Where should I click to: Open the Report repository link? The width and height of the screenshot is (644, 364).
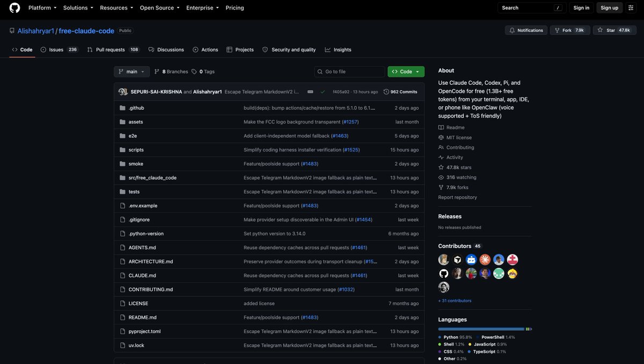tap(457, 197)
